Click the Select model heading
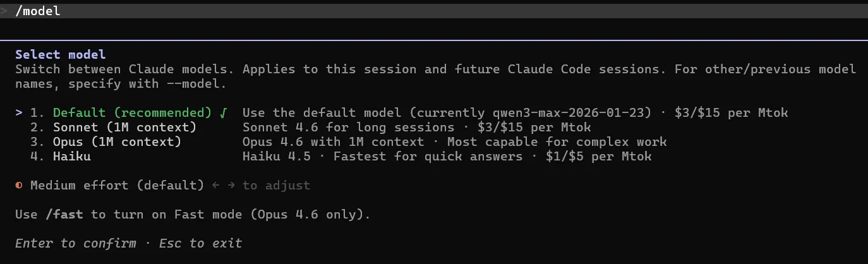868x264 pixels. (x=60, y=55)
